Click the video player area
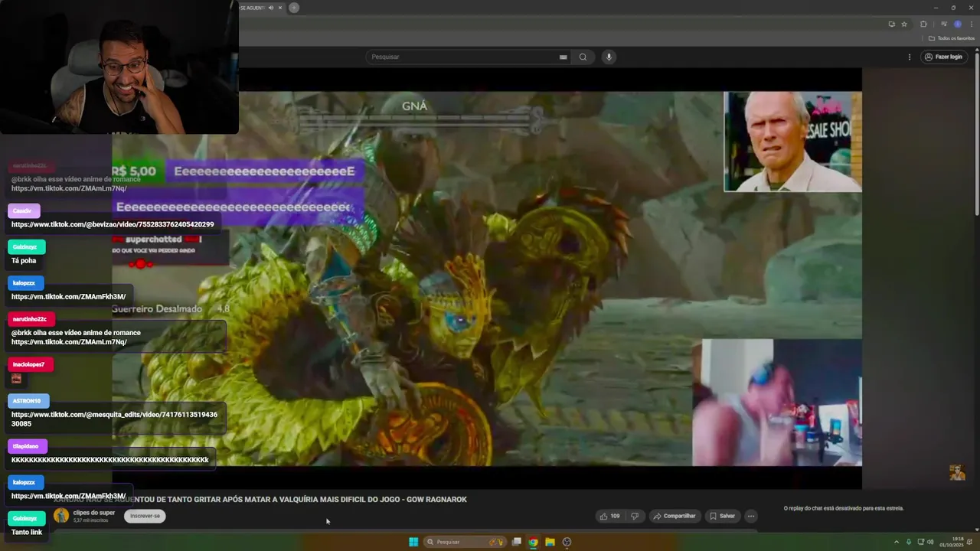Screen dimensions: 980x551 (487, 279)
